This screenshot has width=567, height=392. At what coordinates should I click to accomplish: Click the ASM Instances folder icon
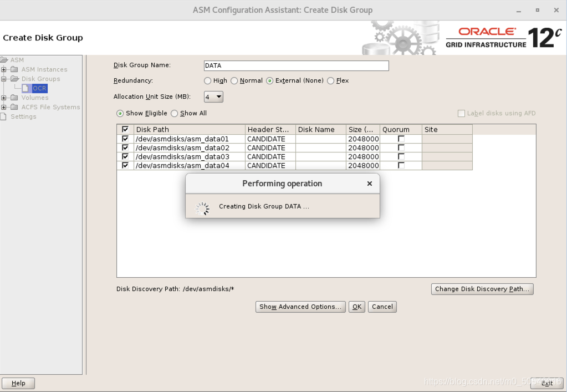coord(14,69)
